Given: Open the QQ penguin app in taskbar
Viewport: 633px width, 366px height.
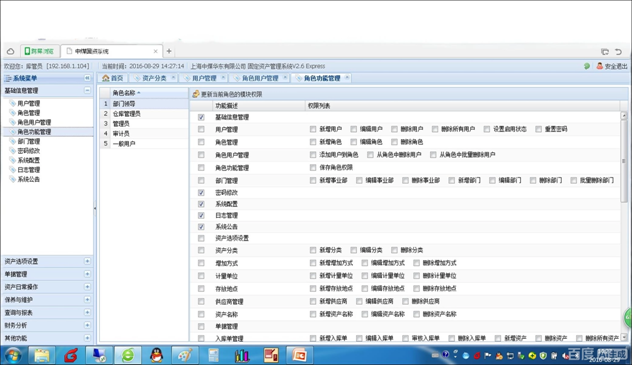Looking at the screenshot, I should coord(156,356).
